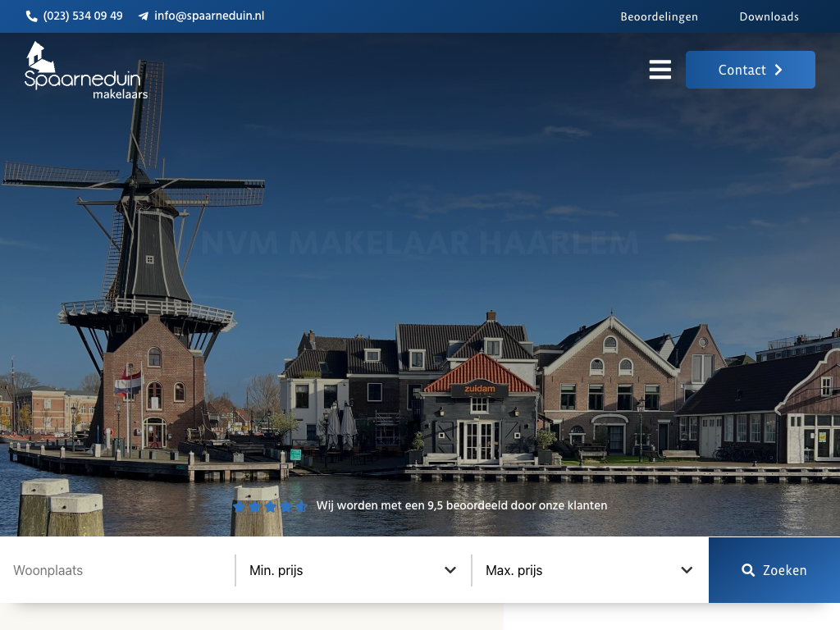
Task: Expand the chevron beside Max. prijs
Action: point(687,570)
